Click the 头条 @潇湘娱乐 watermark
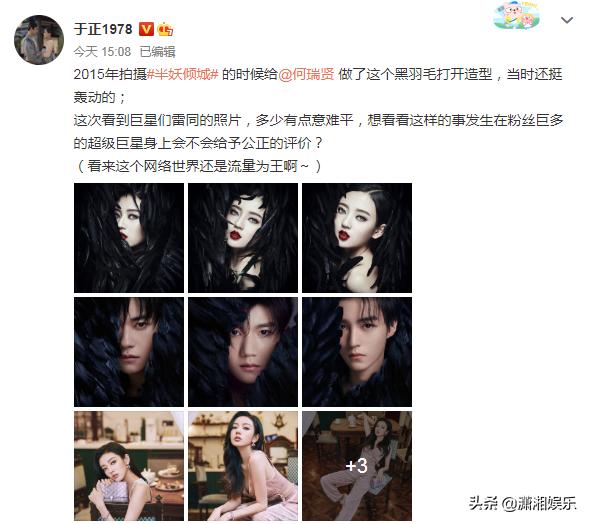The height and width of the screenshot is (524, 590). [x=522, y=503]
